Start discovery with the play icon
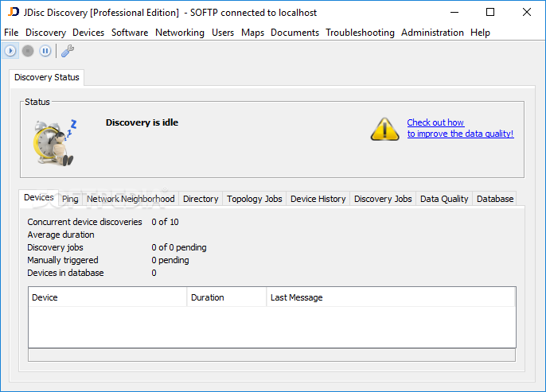Image resolution: width=546 pixels, height=392 pixels. 10,51
